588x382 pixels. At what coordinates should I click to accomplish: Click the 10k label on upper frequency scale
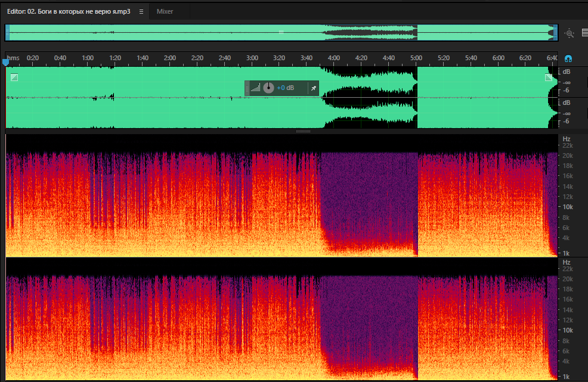pos(568,207)
